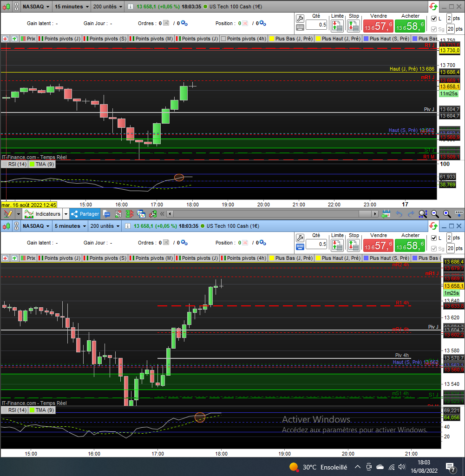Toggle the L checkbox in top chart

pos(434,19)
